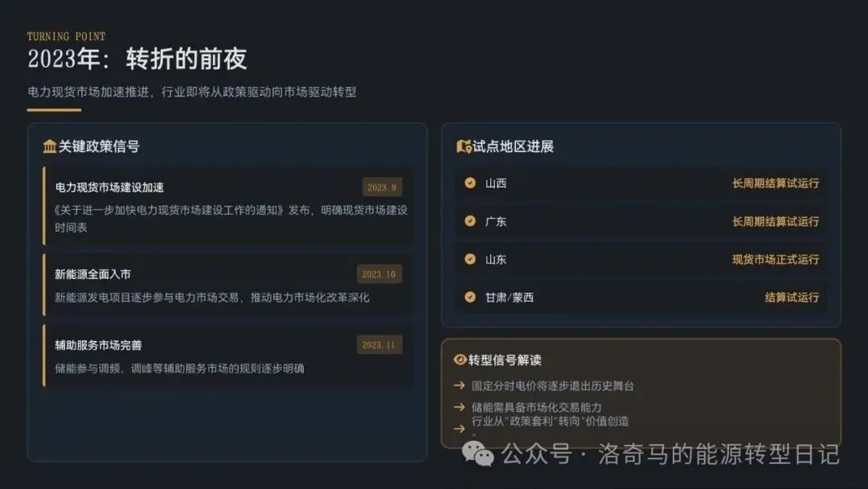Click the 2023.9 date badge
This screenshot has width=868, height=489.
tap(382, 187)
